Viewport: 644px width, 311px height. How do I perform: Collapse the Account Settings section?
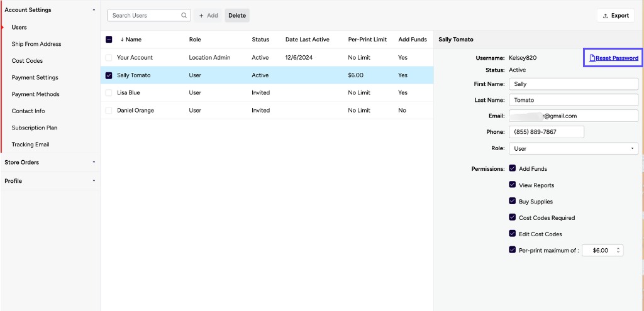pos(94,10)
